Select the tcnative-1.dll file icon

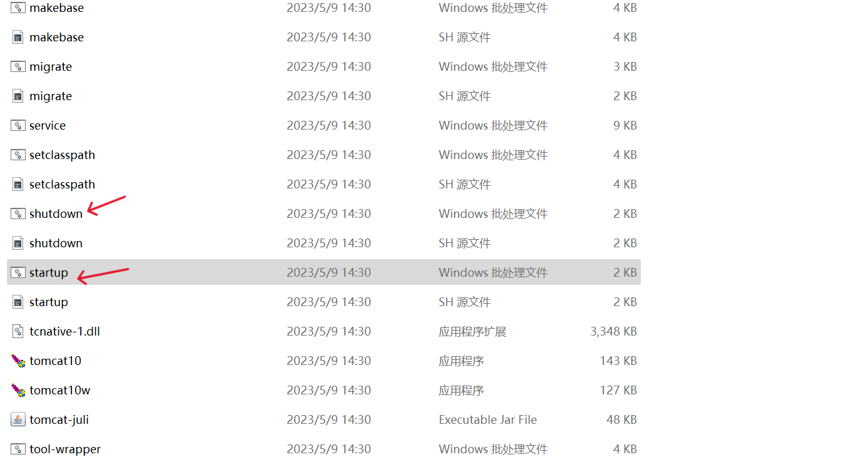(x=18, y=332)
